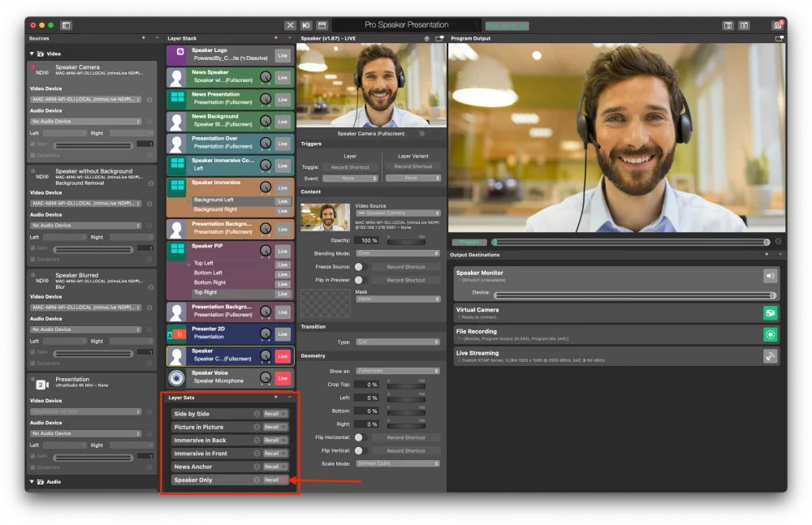Toggle the Flip Horizontal switch
Image resolution: width=812 pixels, height=525 pixels.
361,437
